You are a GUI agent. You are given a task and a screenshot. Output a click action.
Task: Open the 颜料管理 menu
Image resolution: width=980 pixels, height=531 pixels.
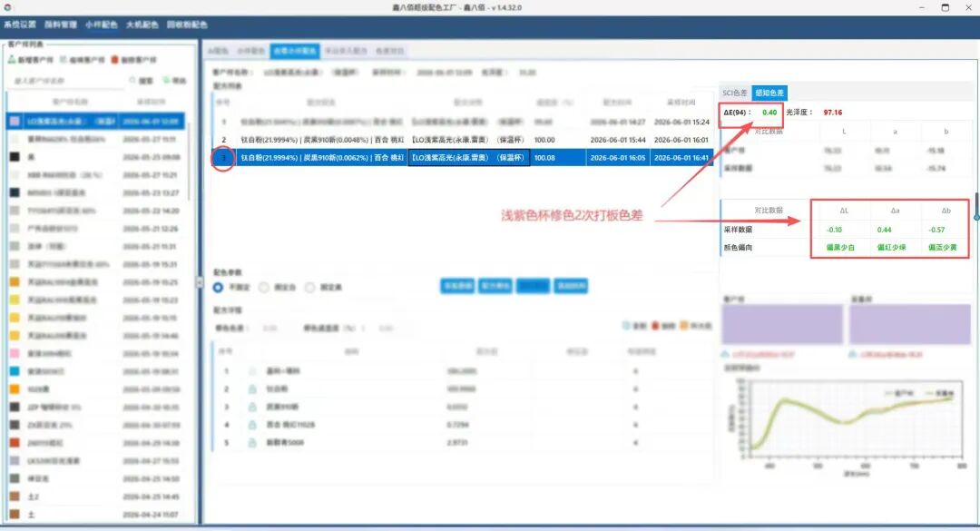tap(61, 25)
